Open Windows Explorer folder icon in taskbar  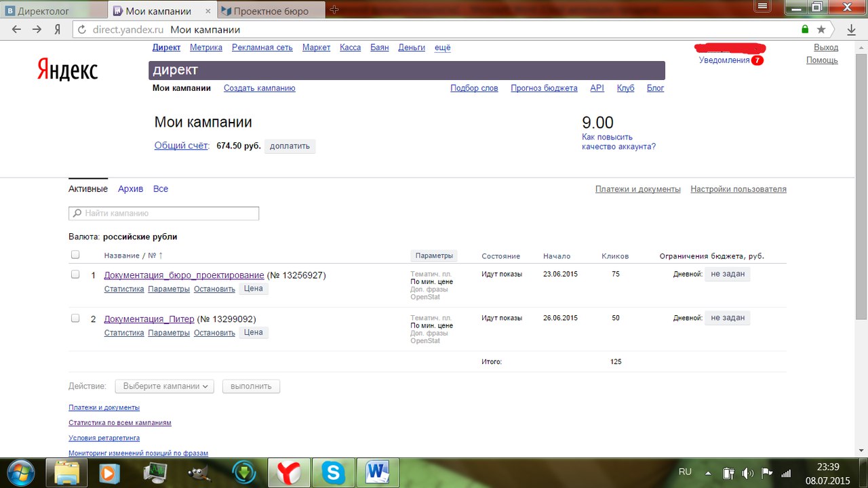coord(67,472)
